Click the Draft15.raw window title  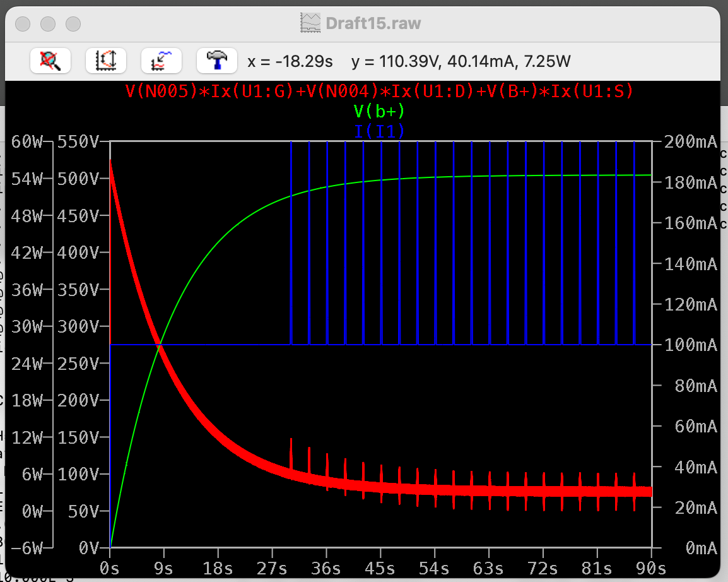pos(373,23)
